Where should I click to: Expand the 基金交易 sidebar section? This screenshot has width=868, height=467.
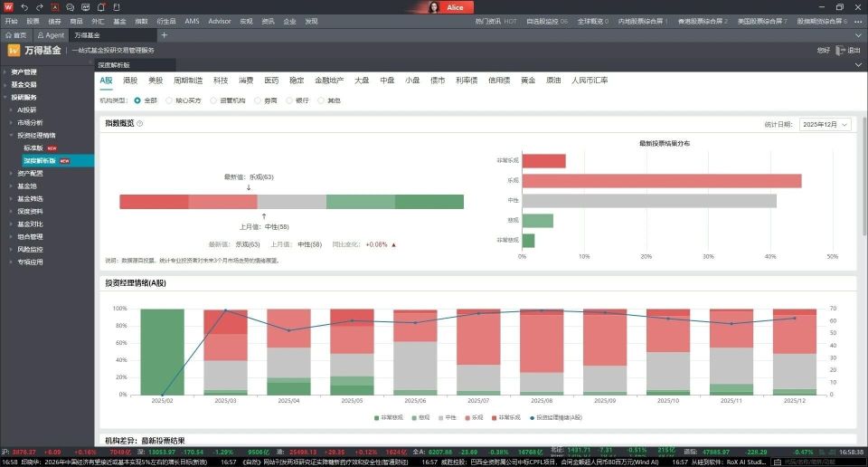5,85
